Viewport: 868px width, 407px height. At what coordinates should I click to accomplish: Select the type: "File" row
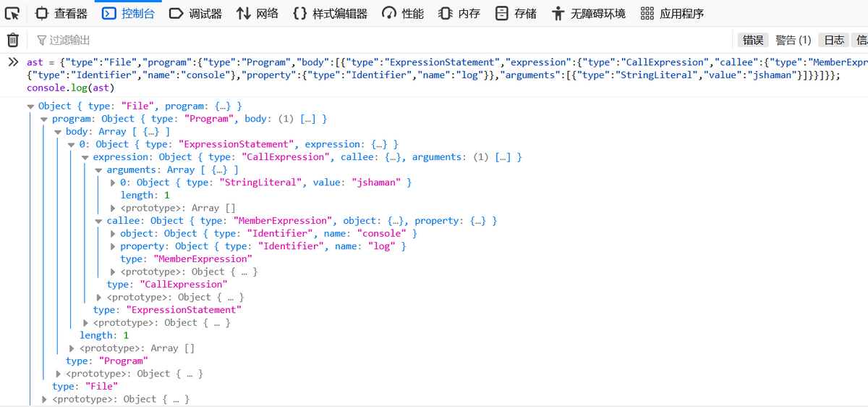pos(85,387)
